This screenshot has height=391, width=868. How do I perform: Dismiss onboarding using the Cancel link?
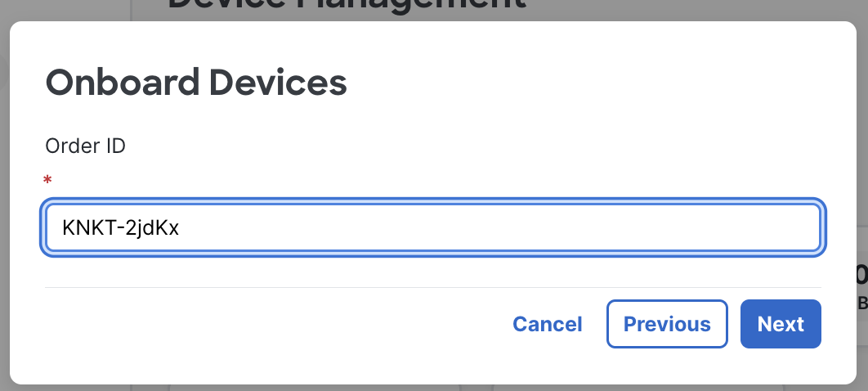(547, 324)
